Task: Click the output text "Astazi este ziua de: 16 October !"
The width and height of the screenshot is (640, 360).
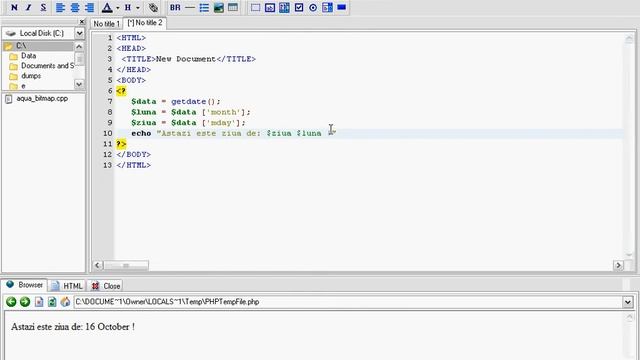Action: pyautogui.click(x=73, y=327)
